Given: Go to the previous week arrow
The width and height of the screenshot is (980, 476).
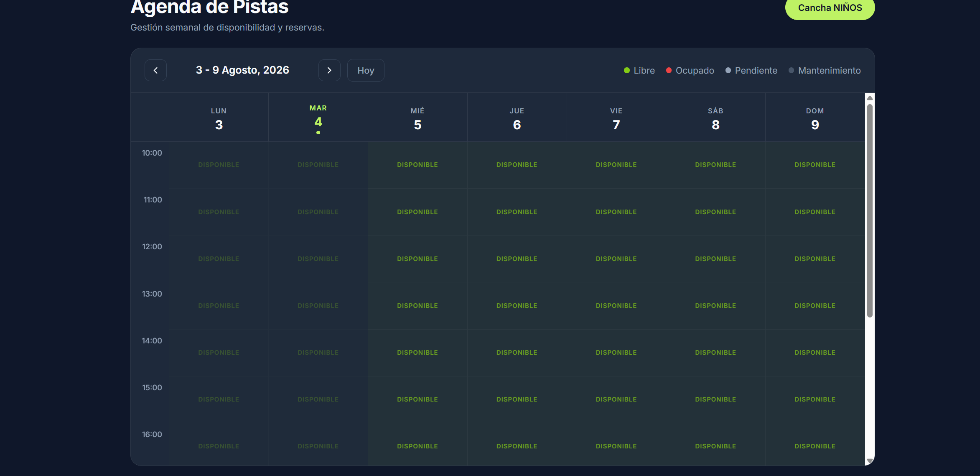Looking at the screenshot, I should coord(155,70).
